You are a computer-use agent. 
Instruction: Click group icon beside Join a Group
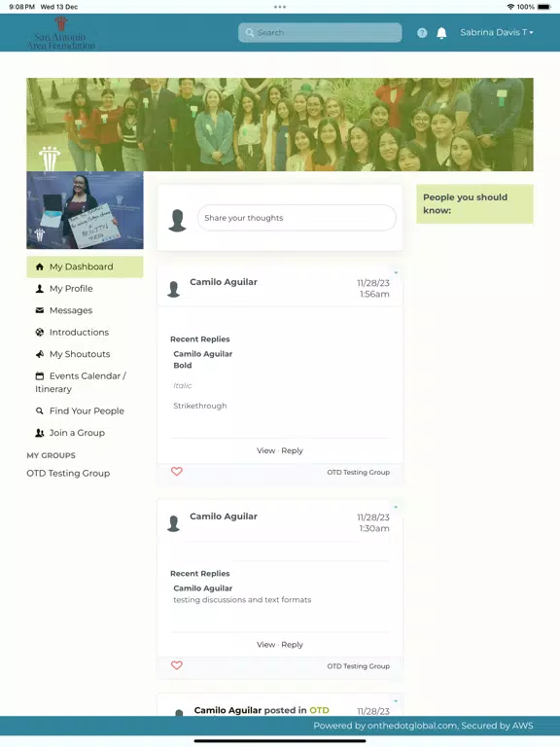[x=40, y=433]
